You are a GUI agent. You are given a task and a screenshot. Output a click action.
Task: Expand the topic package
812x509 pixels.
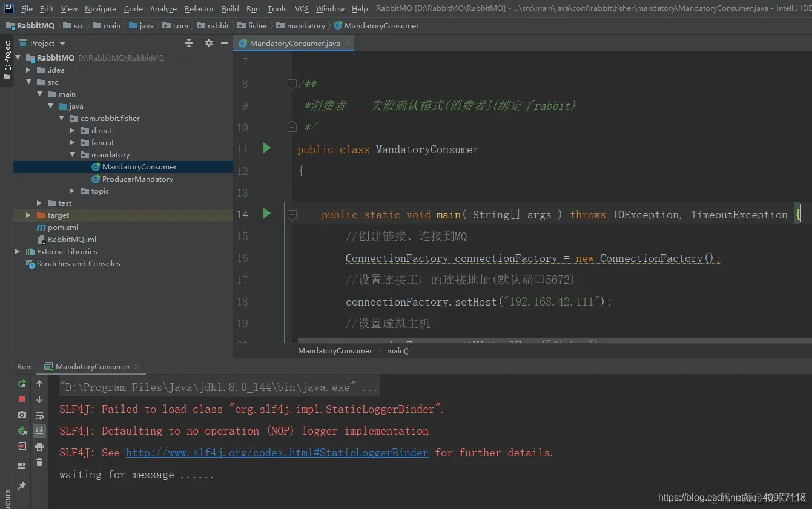72,191
